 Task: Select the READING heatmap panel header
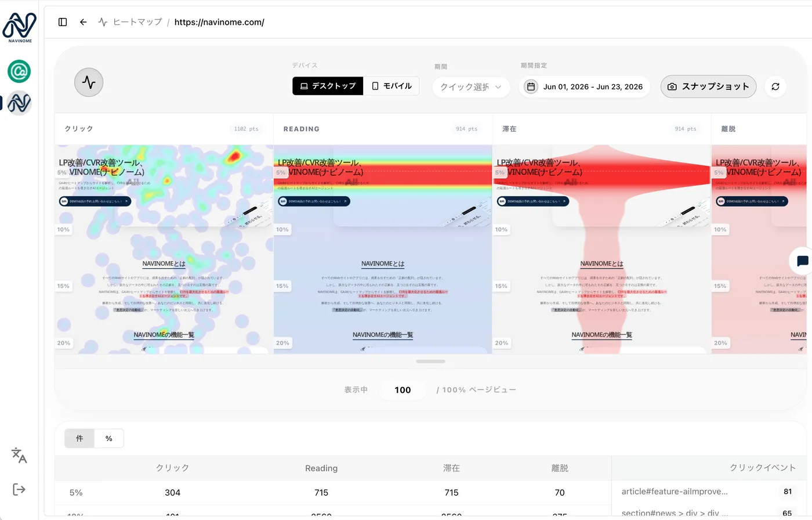[x=383, y=129]
